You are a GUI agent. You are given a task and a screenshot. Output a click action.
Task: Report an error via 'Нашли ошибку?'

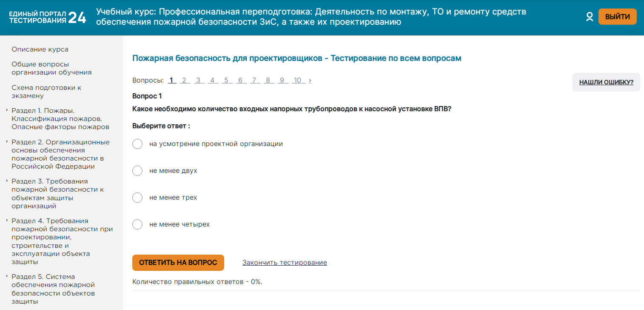(x=606, y=82)
